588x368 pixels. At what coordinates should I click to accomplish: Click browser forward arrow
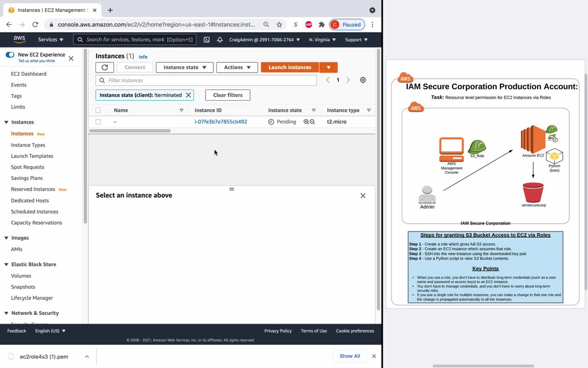point(22,25)
